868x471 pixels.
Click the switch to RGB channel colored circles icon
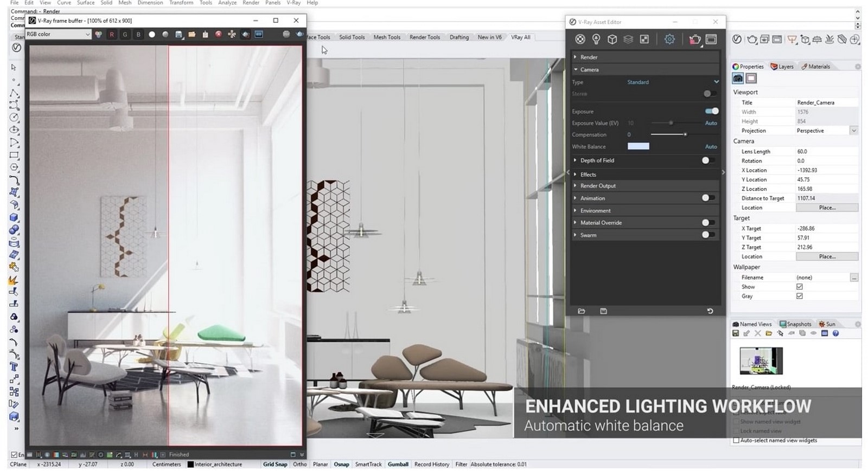click(x=98, y=34)
